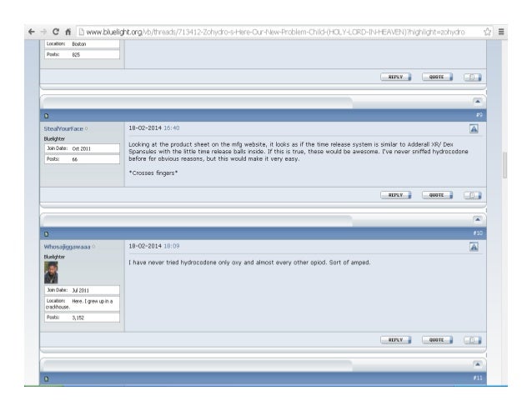Image resolution: width=532 pixels, height=411 pixels.
Task: Bookmark this page with the star icon
Action: click(487, 32)
